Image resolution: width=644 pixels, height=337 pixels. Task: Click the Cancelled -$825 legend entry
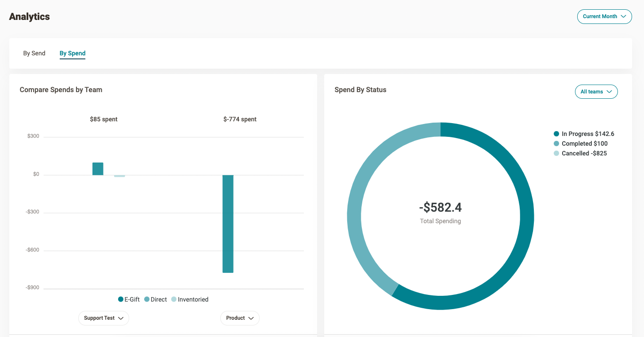click(x=580, y=153)
